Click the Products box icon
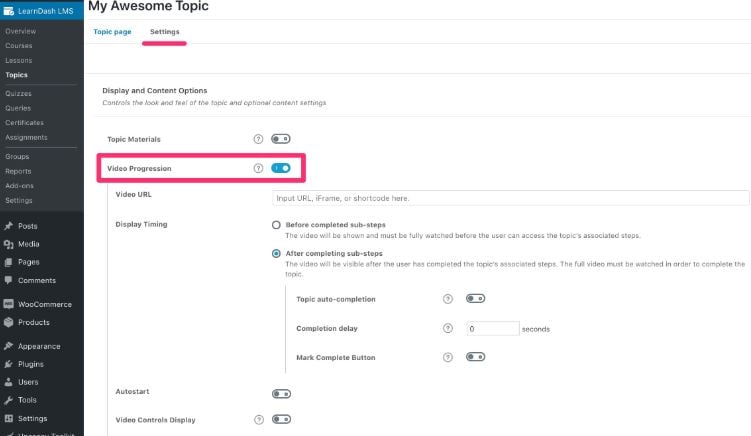The width and height of the screenshot is (751, 436). tap(9, 322)
